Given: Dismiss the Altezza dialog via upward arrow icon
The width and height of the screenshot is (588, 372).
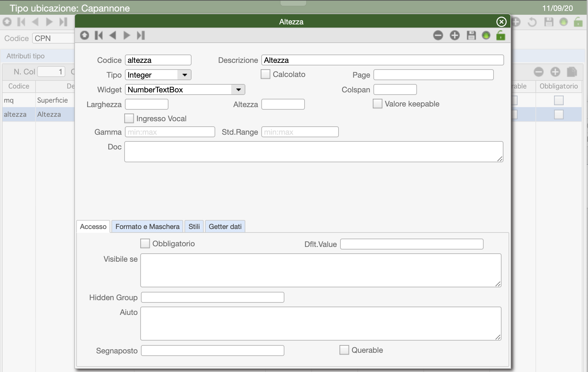Looking at the screenshot, I should 85,35.
